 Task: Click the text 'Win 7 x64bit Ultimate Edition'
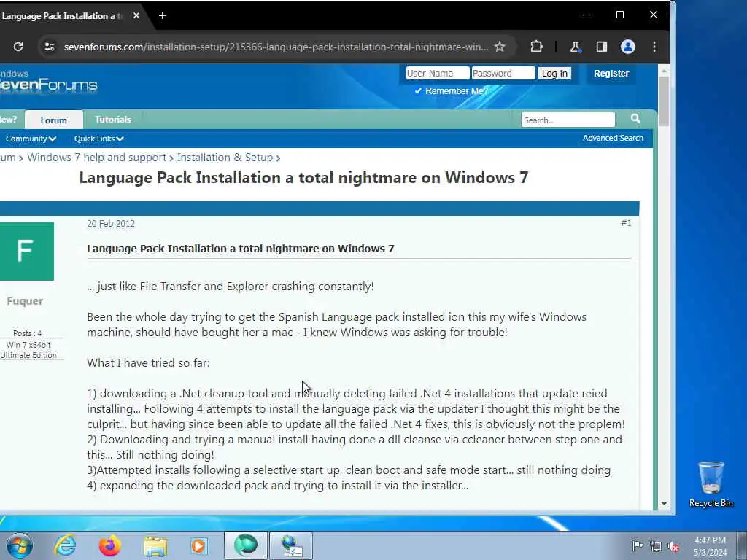(x=28, y=350)
